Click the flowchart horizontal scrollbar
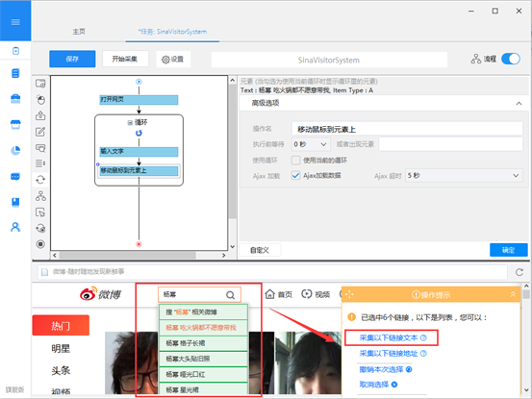532x399 pixels. point(127,255)
